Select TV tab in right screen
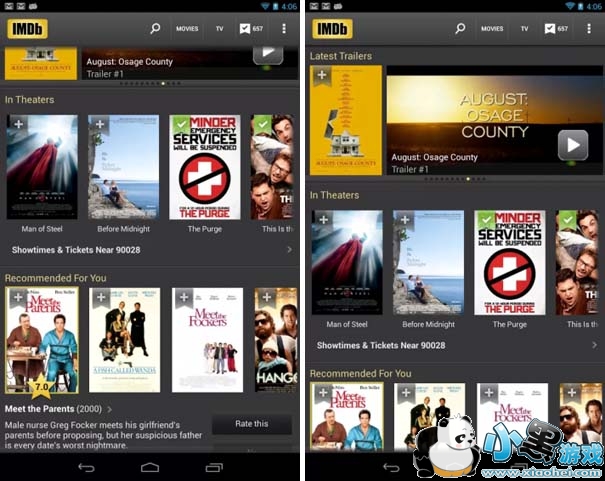Screen dimensions: 605x481 point(524,29)
